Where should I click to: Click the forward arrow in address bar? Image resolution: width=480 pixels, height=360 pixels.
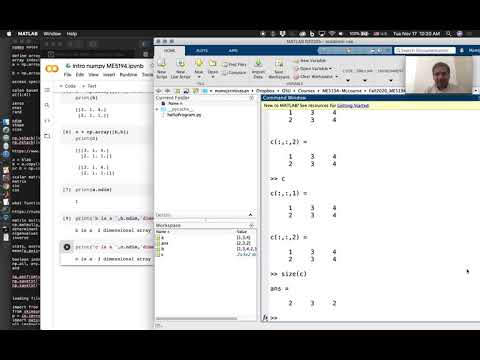pyautogui.click(x=168, y=91)
